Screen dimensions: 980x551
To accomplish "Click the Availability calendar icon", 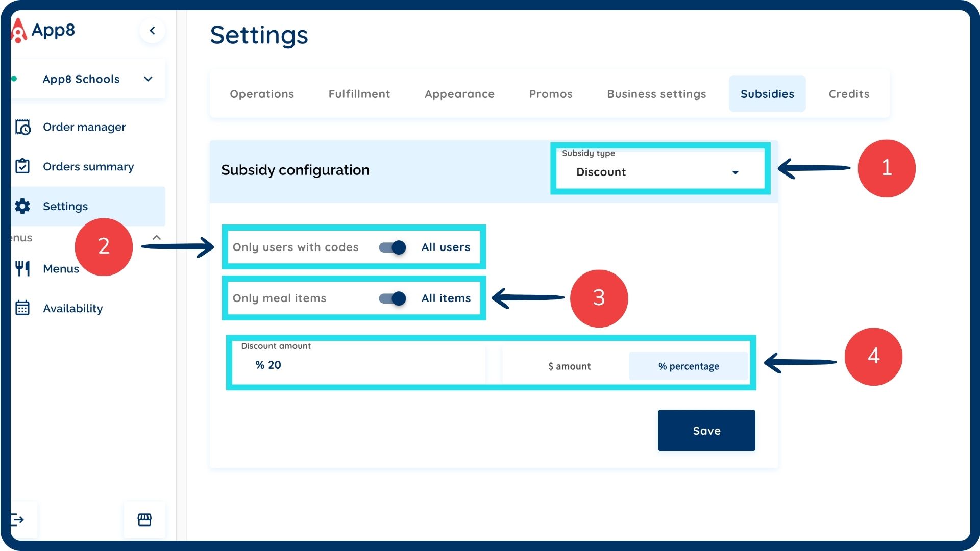I will pos(23,308).
